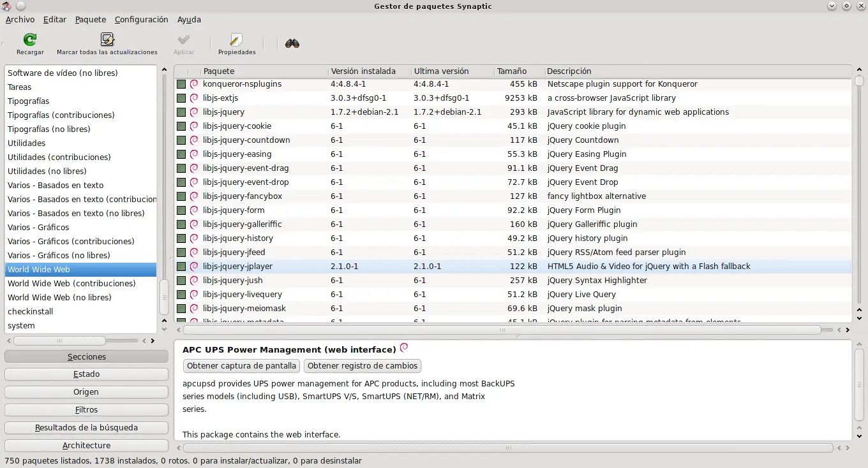This screenshot has height=468, width=868.
Task: Click Debian swirl icon beside libjs-jquery-event-drag
Action: tap(194, 168)
